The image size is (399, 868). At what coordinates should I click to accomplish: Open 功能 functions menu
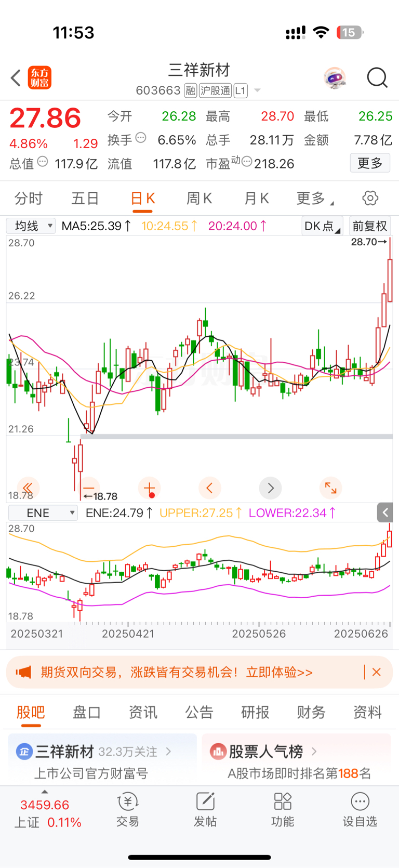[x=283, y=809]
